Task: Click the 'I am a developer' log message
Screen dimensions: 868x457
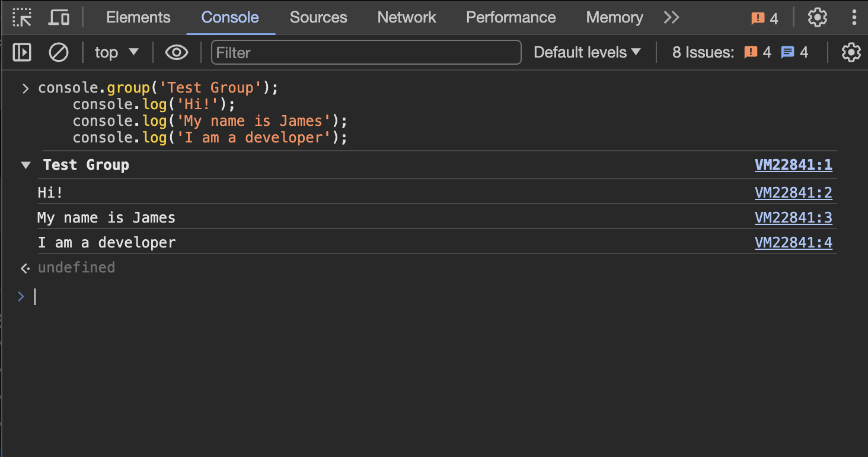Action: 107,243
